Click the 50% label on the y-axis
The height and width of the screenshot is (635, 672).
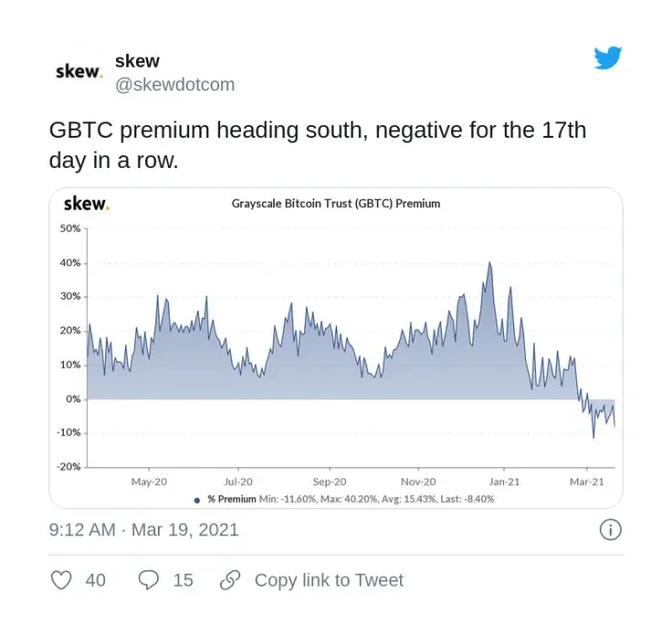coord(70,228)
